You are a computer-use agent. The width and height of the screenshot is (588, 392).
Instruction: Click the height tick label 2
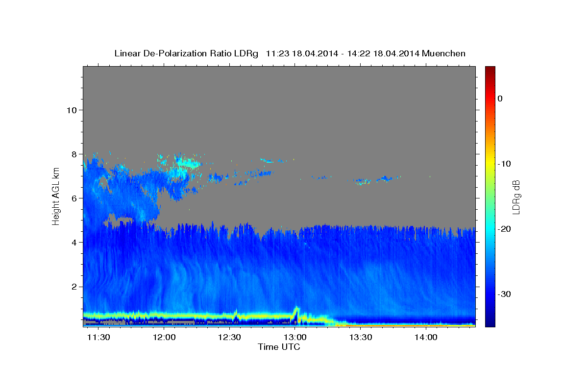click(74, 287)
